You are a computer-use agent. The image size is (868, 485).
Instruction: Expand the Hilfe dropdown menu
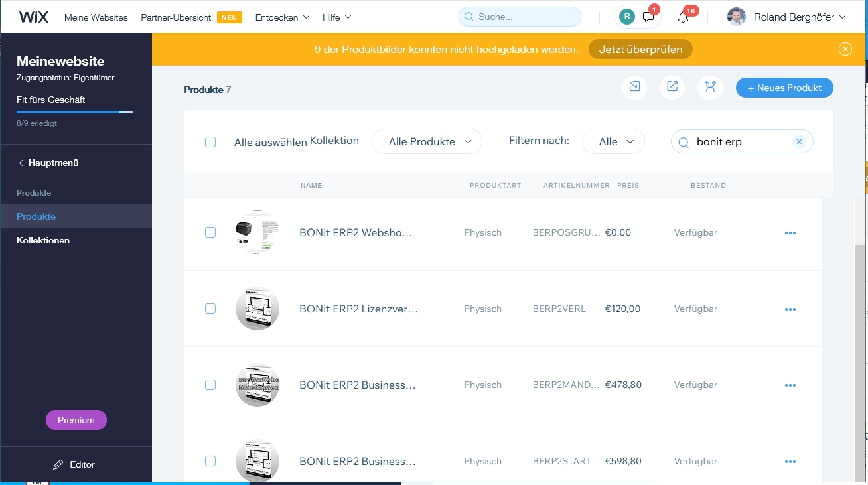[337, 17]
